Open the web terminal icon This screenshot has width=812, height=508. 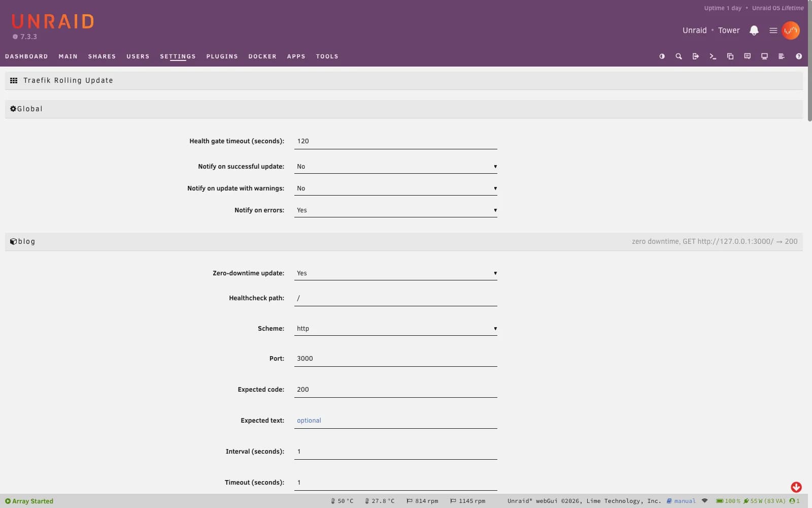point(713,56)
